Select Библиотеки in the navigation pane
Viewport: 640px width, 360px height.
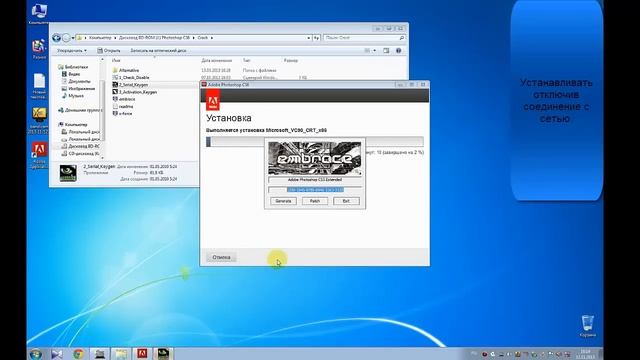pos(73,67)
